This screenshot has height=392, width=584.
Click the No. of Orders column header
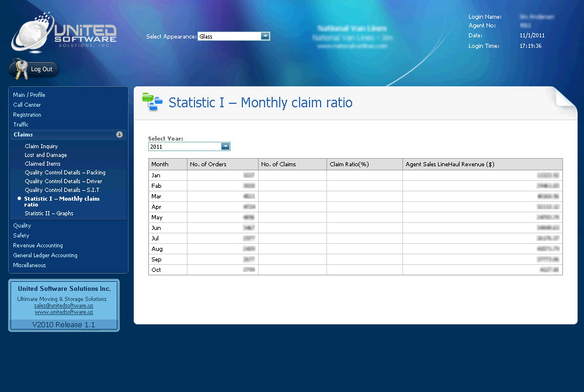click(223, 164)
